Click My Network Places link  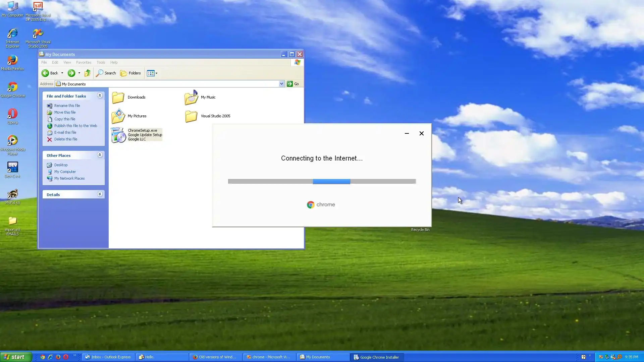click(69, 178)
